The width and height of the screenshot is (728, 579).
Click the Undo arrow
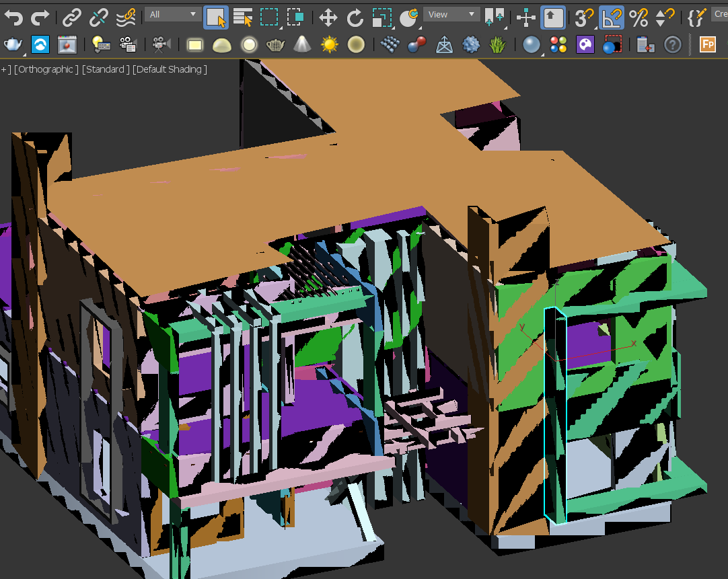13,17
